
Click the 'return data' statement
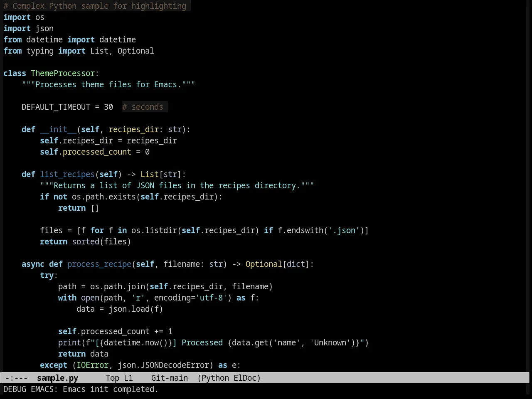(x=83, y=354)
